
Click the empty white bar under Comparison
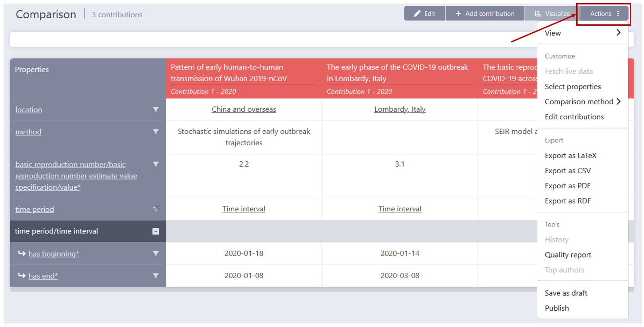pos(266,40)
